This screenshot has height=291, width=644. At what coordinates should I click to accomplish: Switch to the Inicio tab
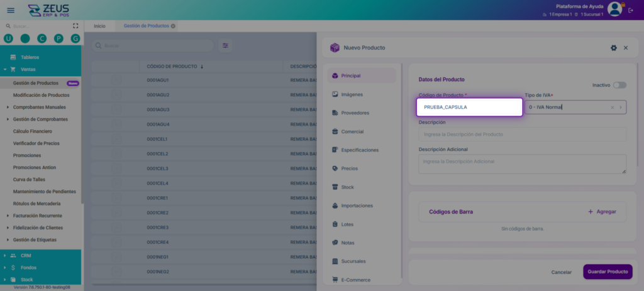[x=99, y=26]
